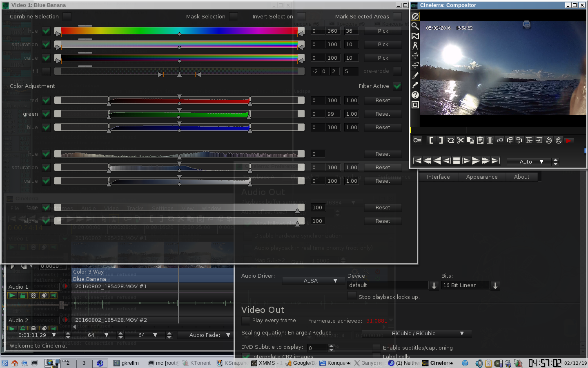588x368 pixels.
Task: Click the generate keyframes key icon
Action: tap(417, 140)
